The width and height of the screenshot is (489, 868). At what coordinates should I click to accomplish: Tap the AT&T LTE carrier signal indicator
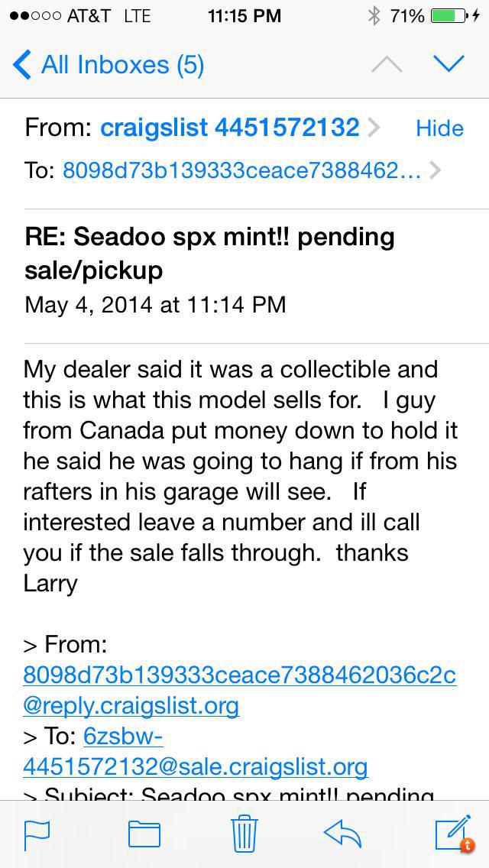click(80, 16)
